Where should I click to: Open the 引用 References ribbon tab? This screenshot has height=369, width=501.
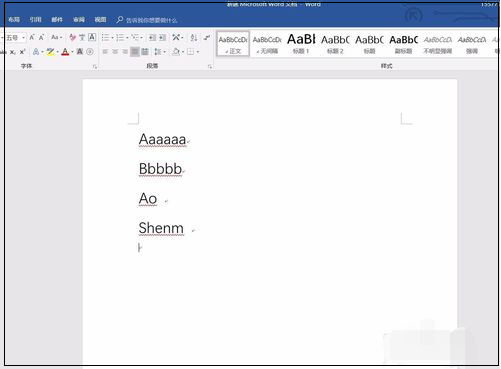35,20
